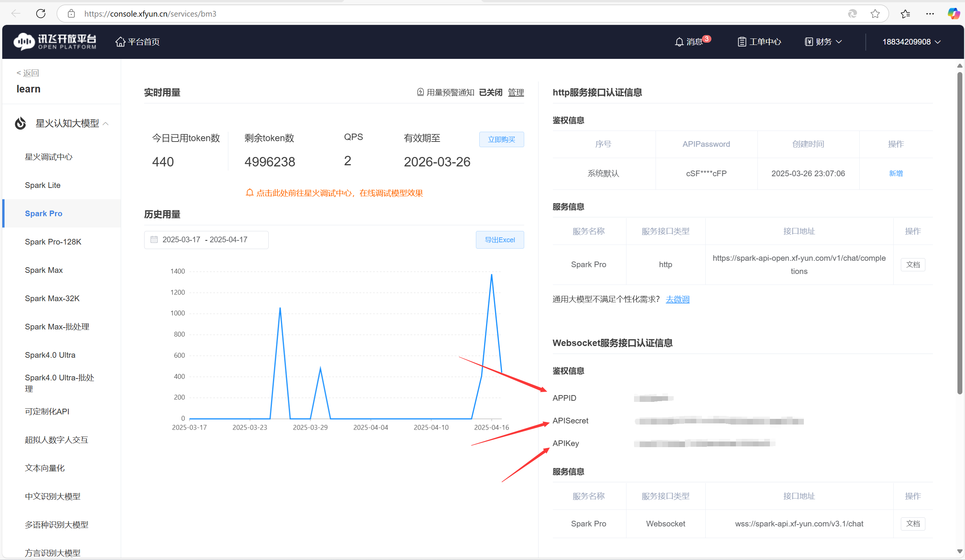Select Spark Max in the sidebar
This screenshot has width=965, height=560.
pyautogui.click(x=44, y=270)
